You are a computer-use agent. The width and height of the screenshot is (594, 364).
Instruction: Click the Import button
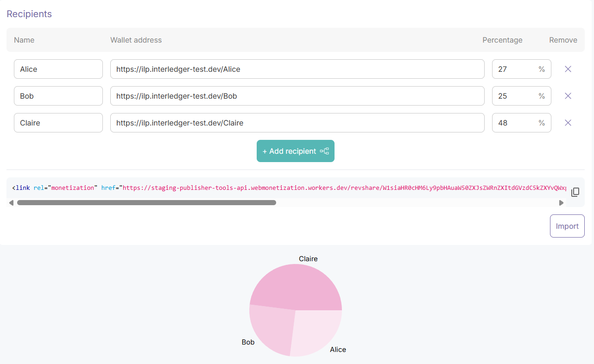tap(567, 226)
